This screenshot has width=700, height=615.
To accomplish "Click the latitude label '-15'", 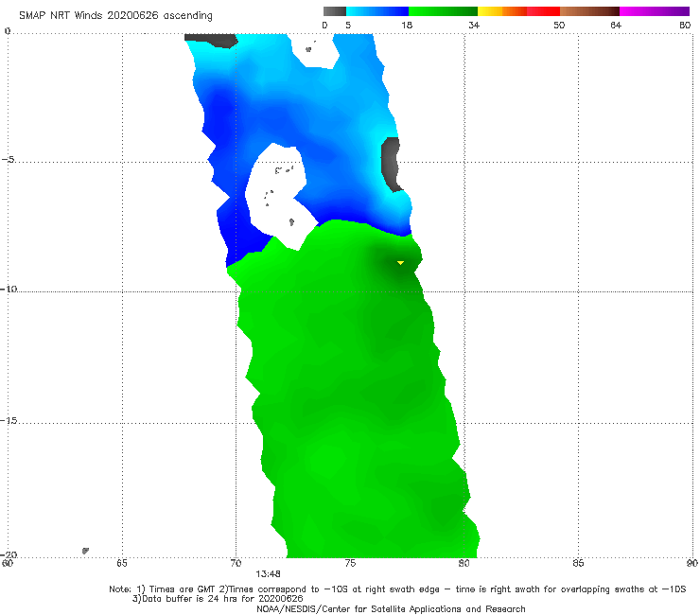I will tap(9, 420).
